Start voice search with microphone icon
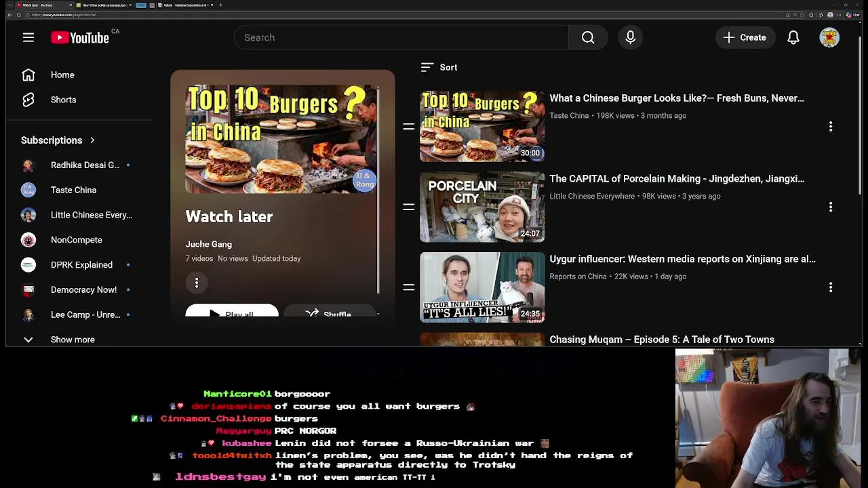Viewport: 868px width, 488px height. click(x=631, y=37)
